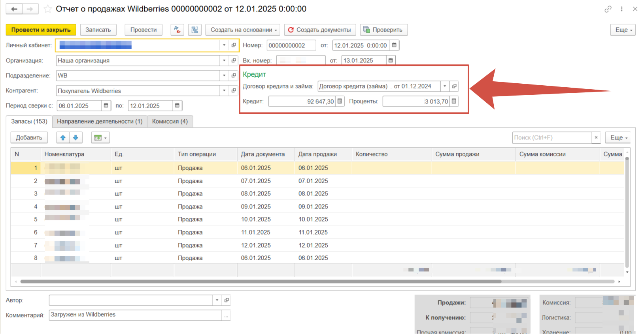Open the table's Еще menu
The height and width of the screenshot is (336, 644).
click(x=618, y=137)
